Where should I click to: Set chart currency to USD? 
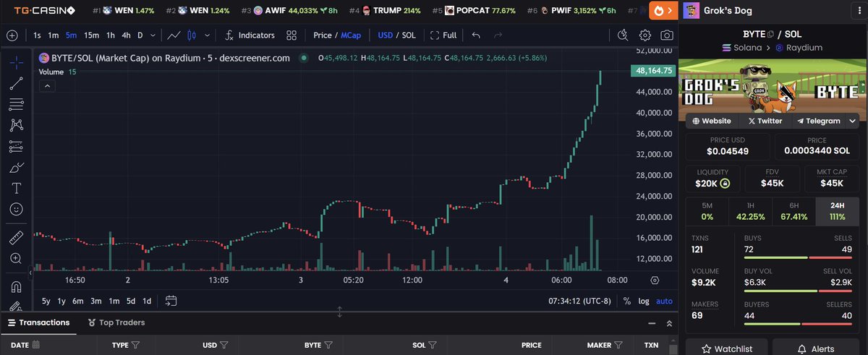pos(386,35)
